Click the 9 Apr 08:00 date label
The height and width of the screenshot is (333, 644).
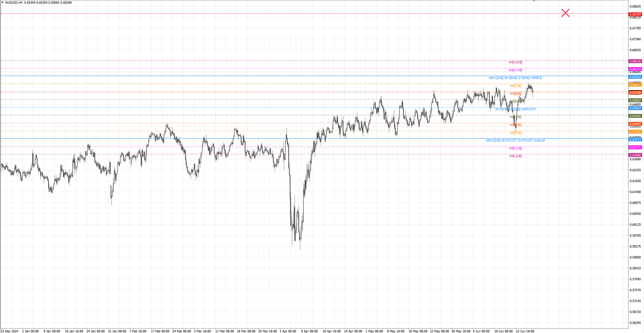(x=309, y=331)
